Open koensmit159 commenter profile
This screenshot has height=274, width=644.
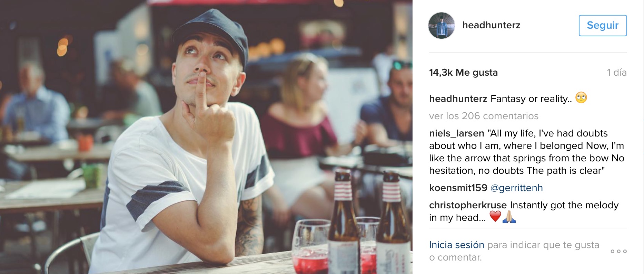(458, 188)
